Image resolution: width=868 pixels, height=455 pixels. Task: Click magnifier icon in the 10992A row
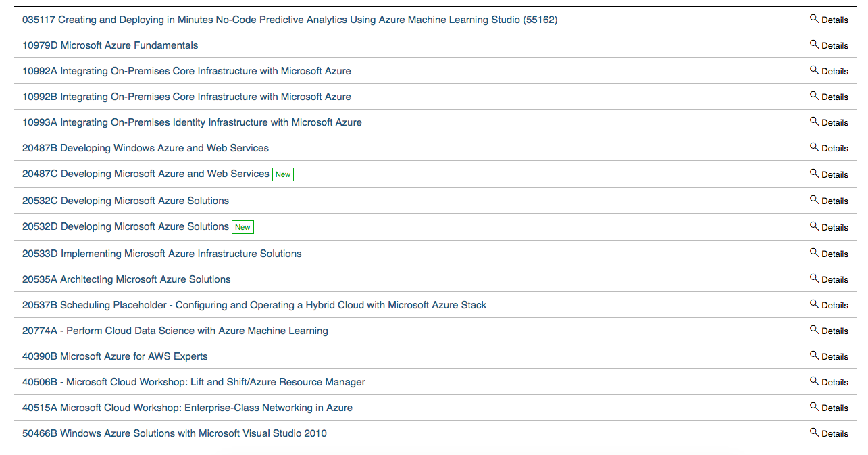(x=814, y=70)
